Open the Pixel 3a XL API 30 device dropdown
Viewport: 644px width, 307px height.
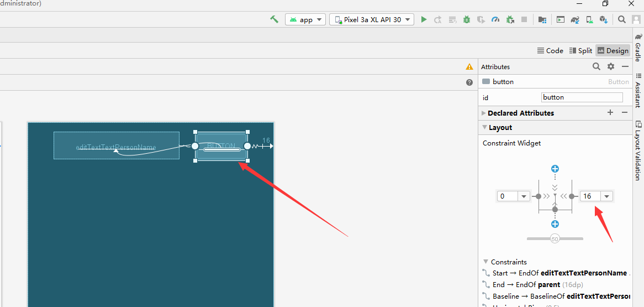pos(372,19)
